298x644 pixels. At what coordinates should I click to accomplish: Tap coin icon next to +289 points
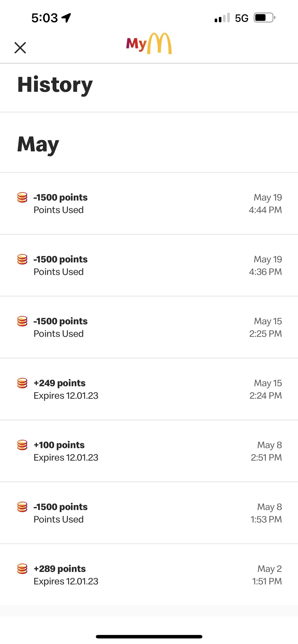pyautogui.click(x=22, y=569)
